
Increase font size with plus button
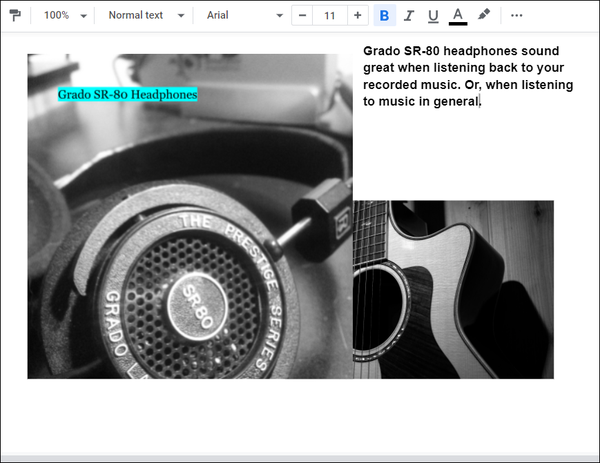point(358,16)
